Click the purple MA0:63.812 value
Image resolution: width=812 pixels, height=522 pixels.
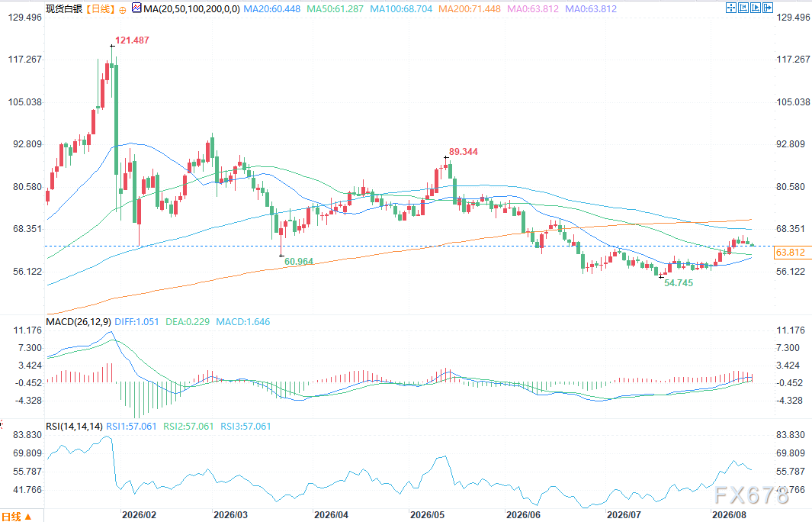pyautogui.click(x=591, y=9)
